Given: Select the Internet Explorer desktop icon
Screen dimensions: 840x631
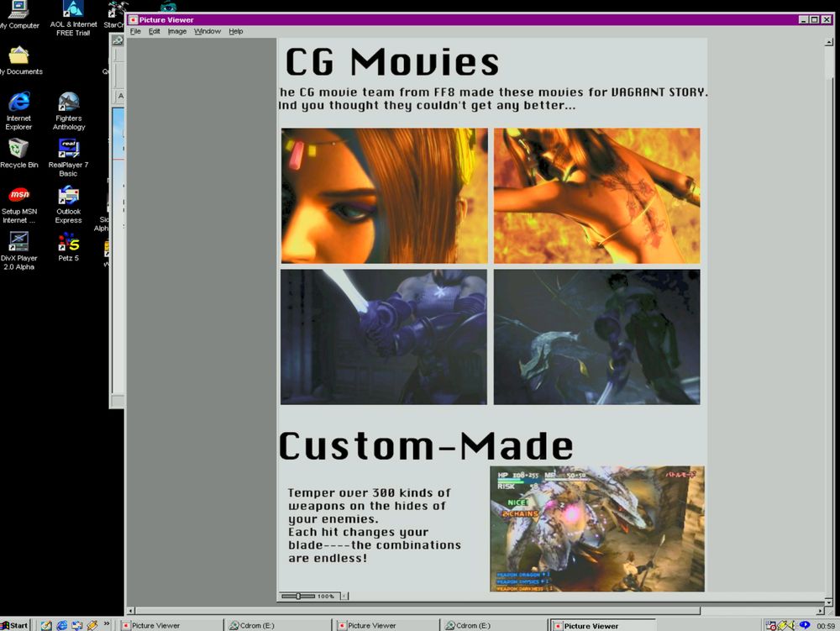Looking at the screenshot, I should click(18, 112).
